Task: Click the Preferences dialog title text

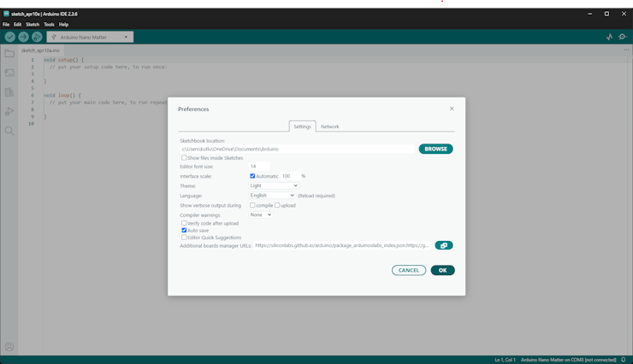Action: (193, 109)
